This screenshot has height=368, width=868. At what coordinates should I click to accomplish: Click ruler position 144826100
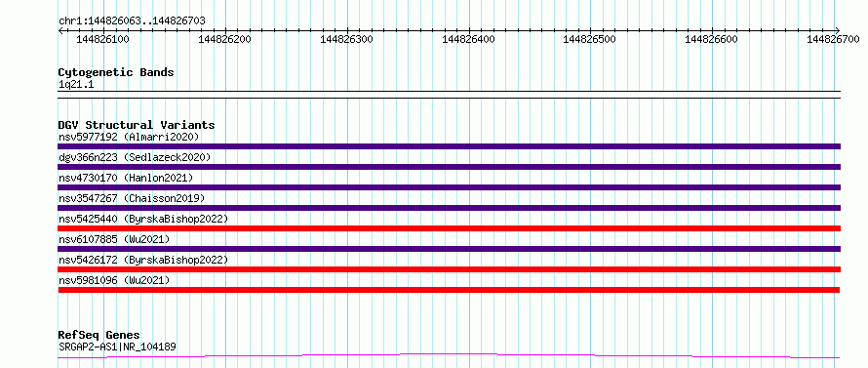pos(102,39)
